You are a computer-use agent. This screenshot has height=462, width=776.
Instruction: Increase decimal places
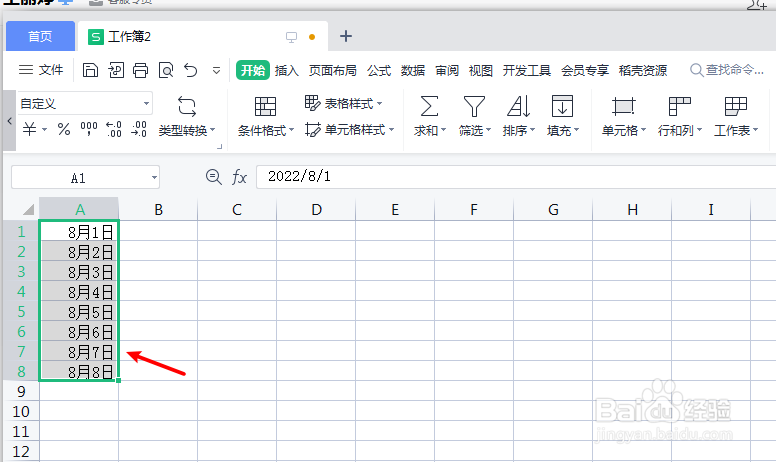tap(114, 129)
